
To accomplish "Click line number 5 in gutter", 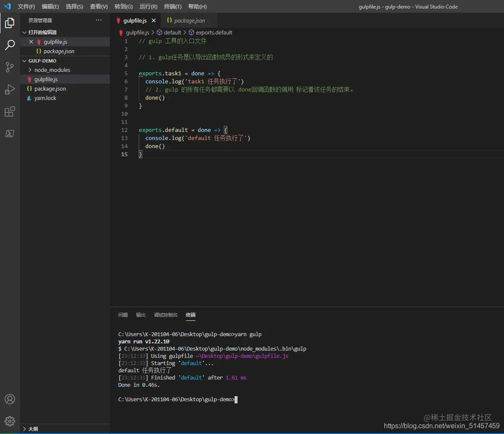I will (126, 73).
